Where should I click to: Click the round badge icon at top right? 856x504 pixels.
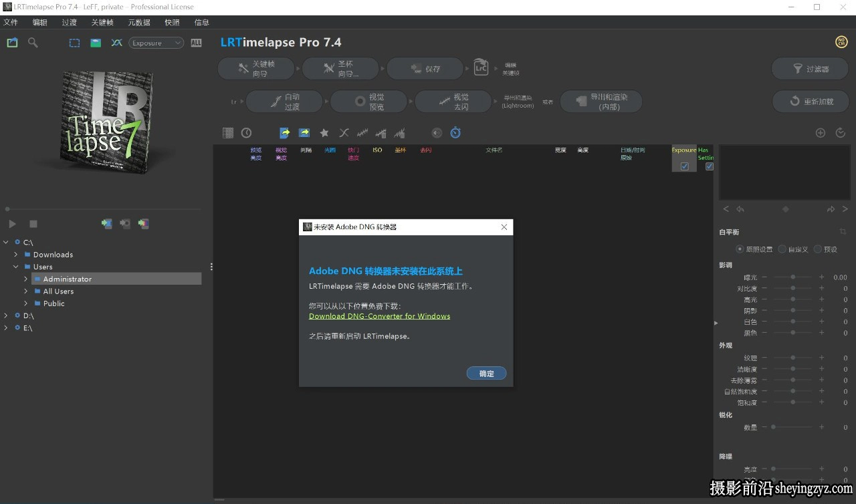pyautogui.click(x=841, y=42)
